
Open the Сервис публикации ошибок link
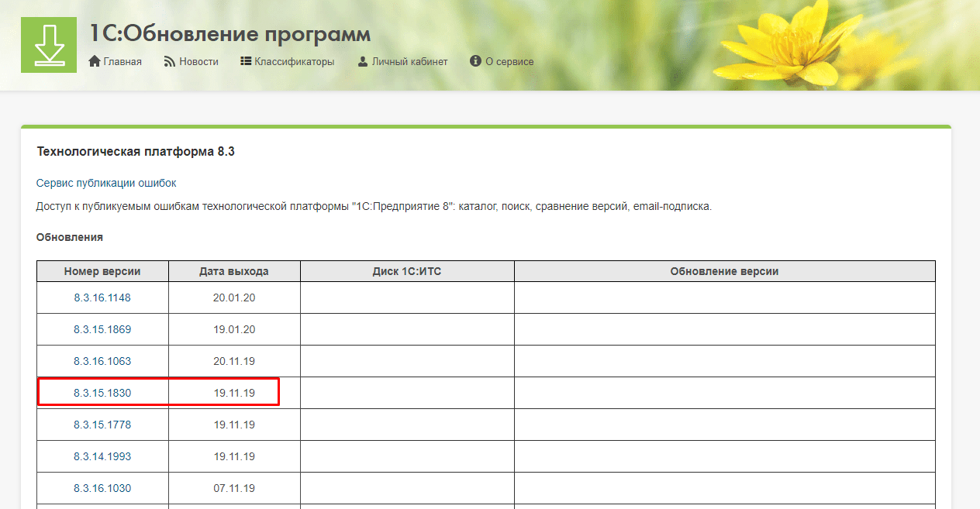(x=106, y=183)
